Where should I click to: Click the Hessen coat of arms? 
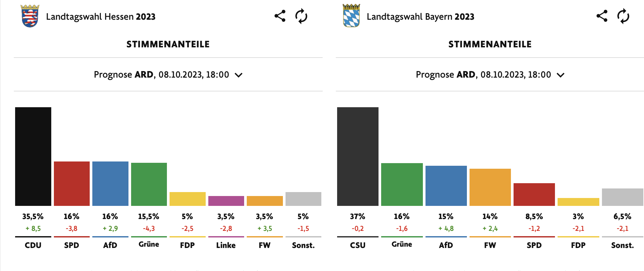point(30,16)
